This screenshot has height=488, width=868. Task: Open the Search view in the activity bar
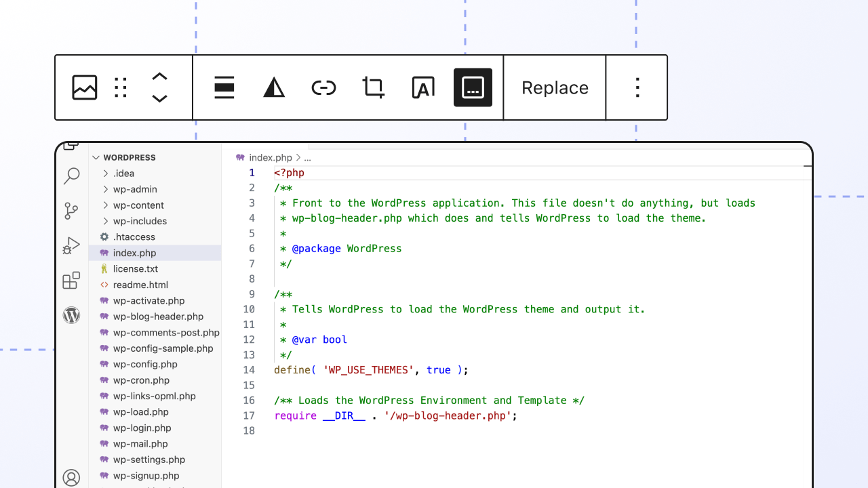coord(71,176)
